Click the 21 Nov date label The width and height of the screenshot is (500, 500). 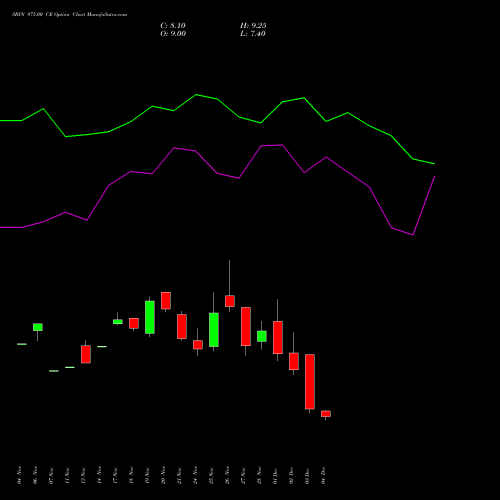point(179,475)
